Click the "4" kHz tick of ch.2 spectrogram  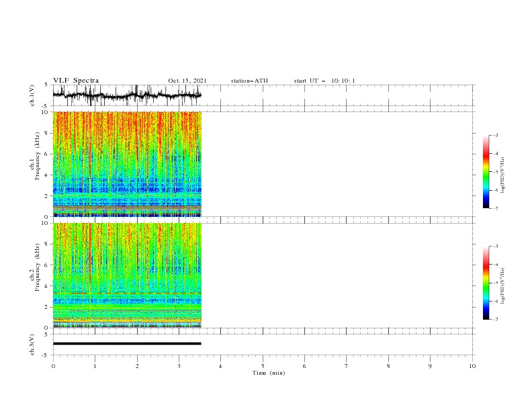[x=47, y=286]
